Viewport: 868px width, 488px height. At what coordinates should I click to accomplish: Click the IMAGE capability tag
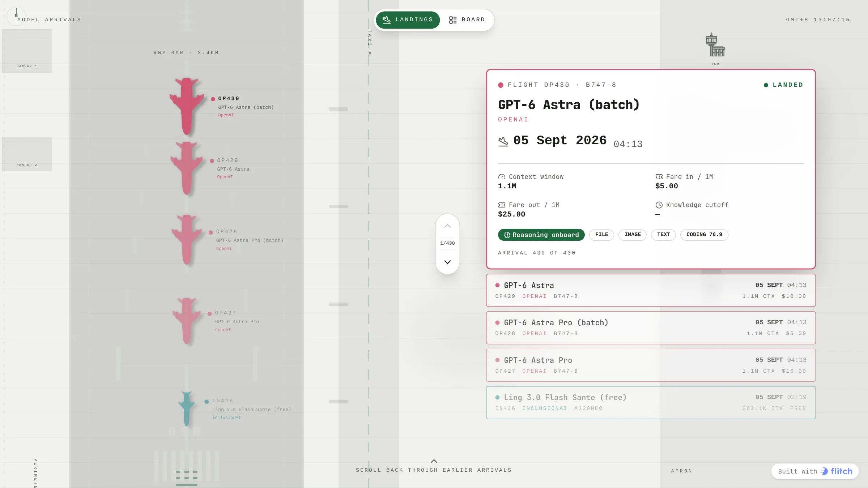pos(633,235)
